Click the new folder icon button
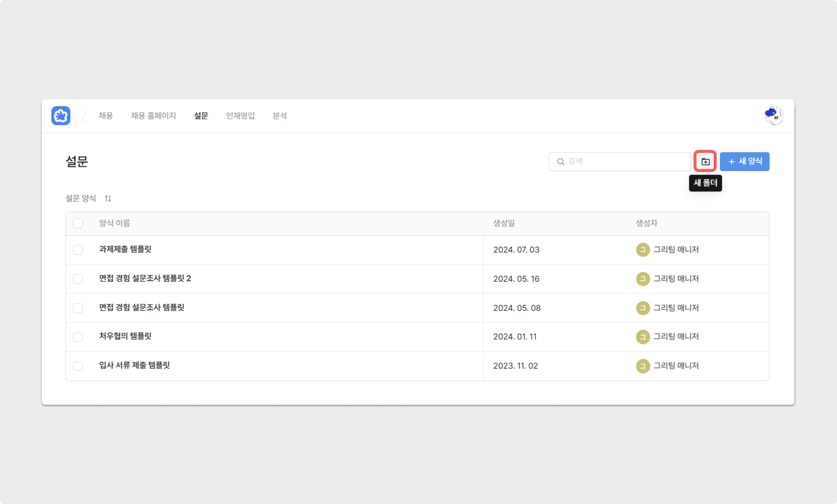The height and width of the screenshot is (504, 837). tap(705, 161)
